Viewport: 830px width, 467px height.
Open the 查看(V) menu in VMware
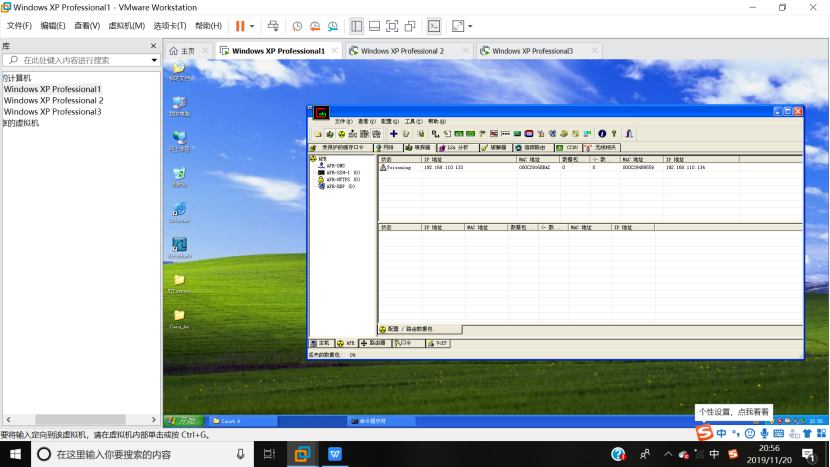click(87, 26)
